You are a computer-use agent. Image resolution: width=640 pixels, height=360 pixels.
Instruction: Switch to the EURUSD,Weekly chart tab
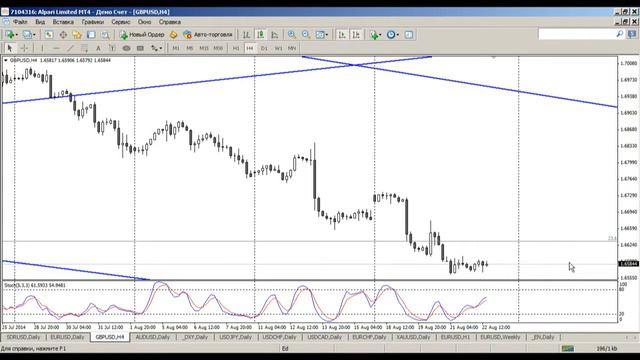pos(500,337)
